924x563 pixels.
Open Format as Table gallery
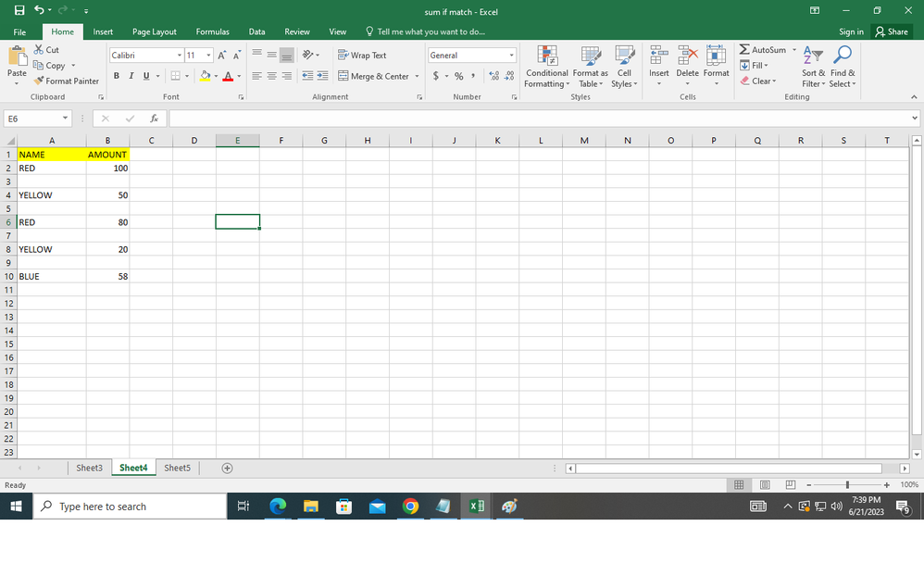point(590,68)
